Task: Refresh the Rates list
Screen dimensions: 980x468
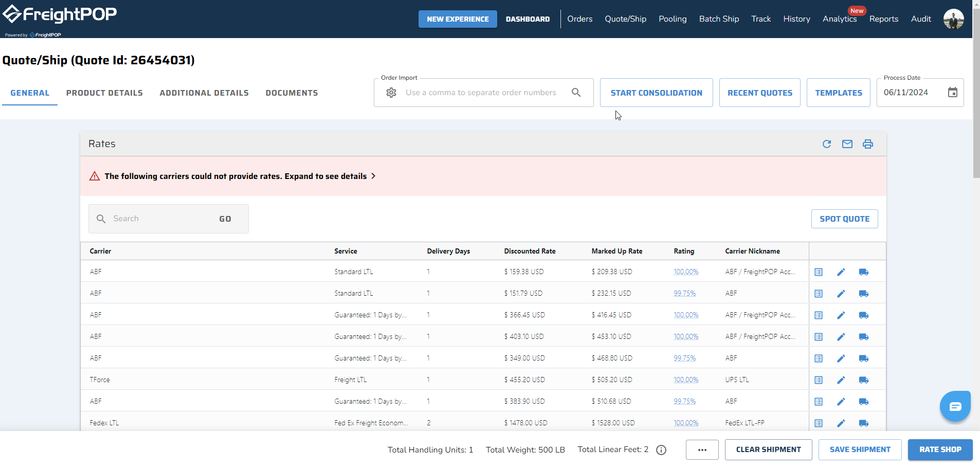Action: click(x=827, y=144)
